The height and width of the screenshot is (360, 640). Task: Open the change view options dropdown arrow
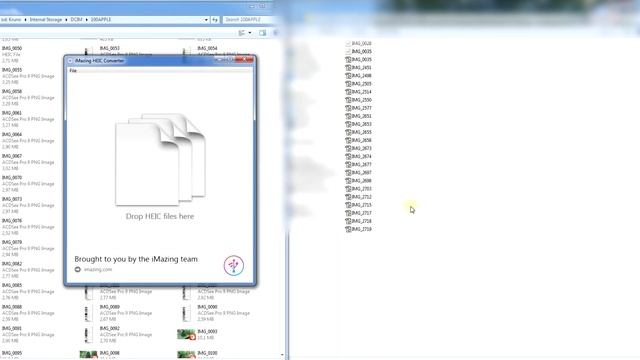tap(250, 33)
